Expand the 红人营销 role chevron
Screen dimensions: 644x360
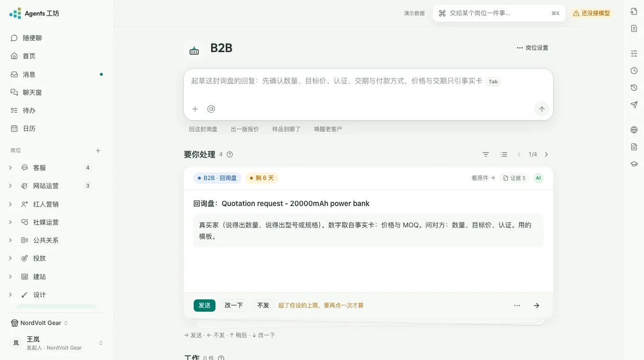click(x=10, y=204)
